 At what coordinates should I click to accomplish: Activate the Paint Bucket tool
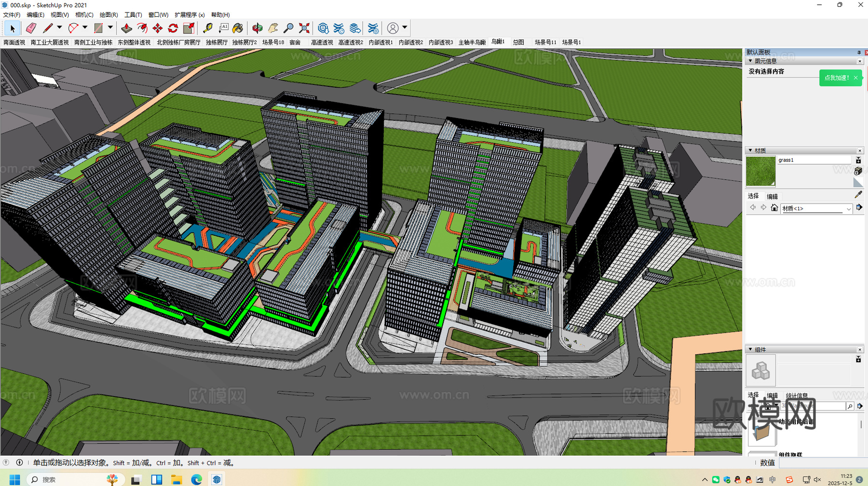[x=238, y=28]
